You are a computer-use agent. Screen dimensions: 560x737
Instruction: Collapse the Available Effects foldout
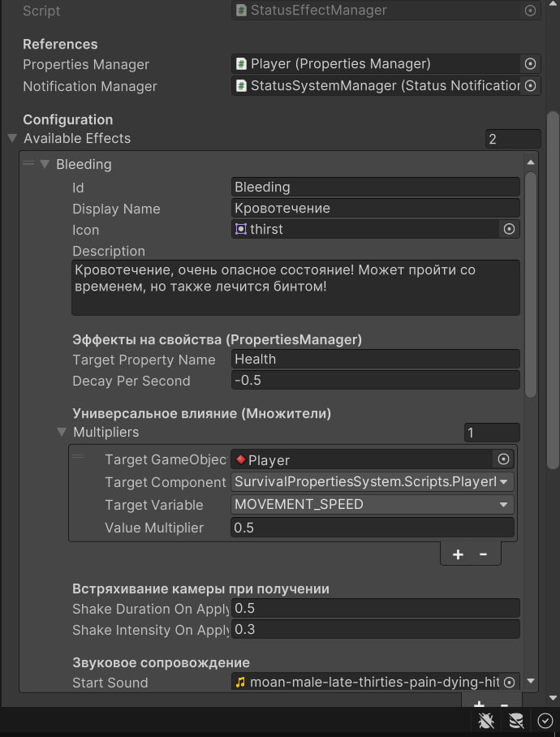(12, 139)
